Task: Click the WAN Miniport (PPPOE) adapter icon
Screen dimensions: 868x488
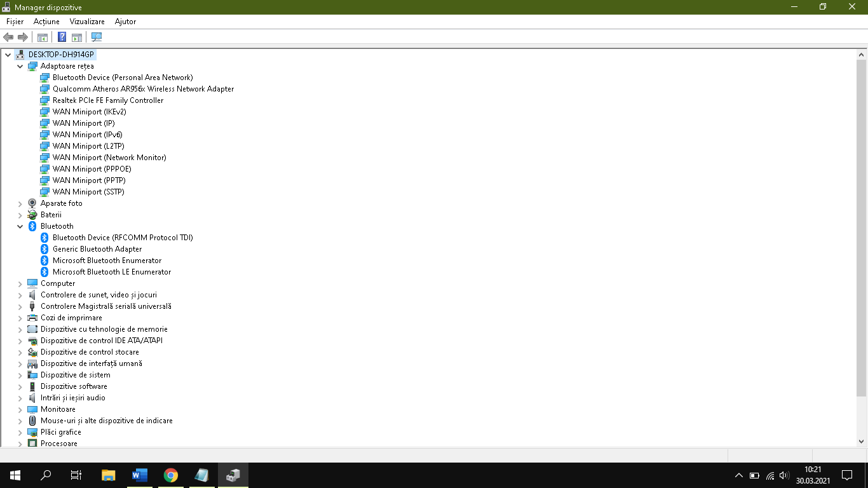Action: coord(44,169)
